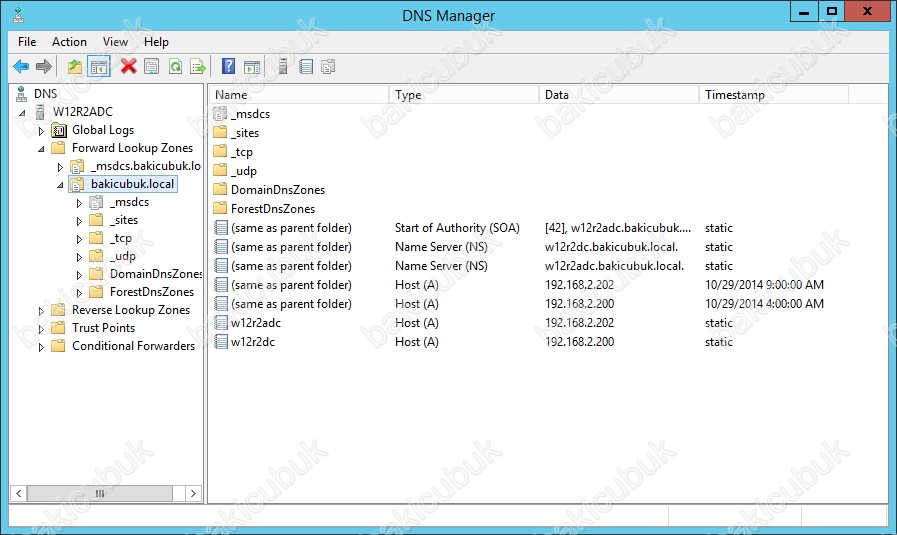This screenshot has width=897, height=535.
Task: Click the tree pane horizontal scrollbar thumb
Action: click(x=100, y=493)
